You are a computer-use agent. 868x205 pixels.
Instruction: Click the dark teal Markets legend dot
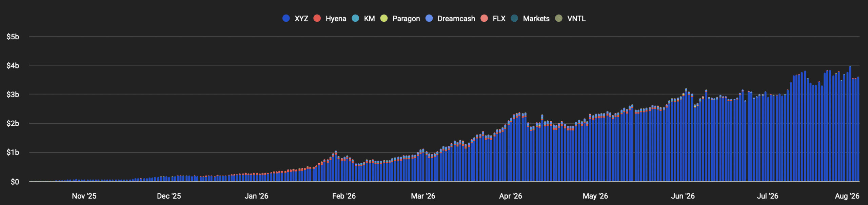[514, 18]
